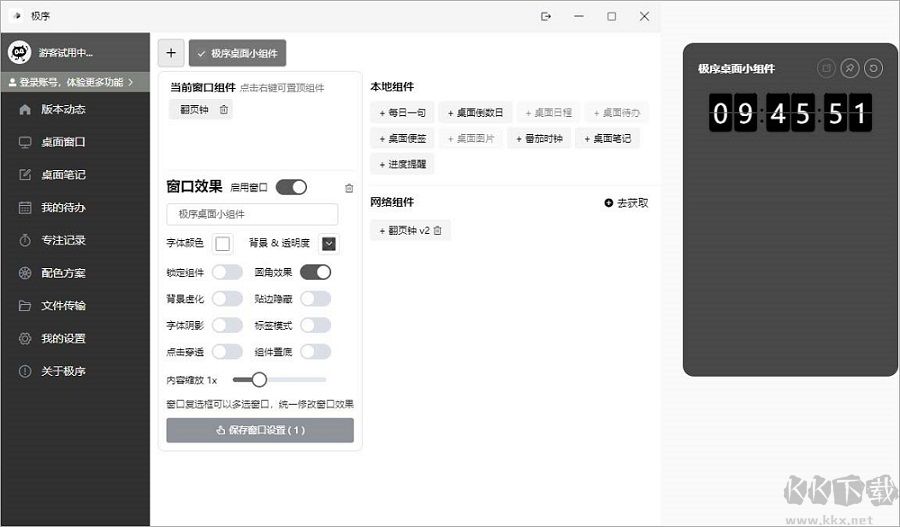The width and height of the screenshot is (900, 527).
Task: Click the window name input field
Action: 252,214
